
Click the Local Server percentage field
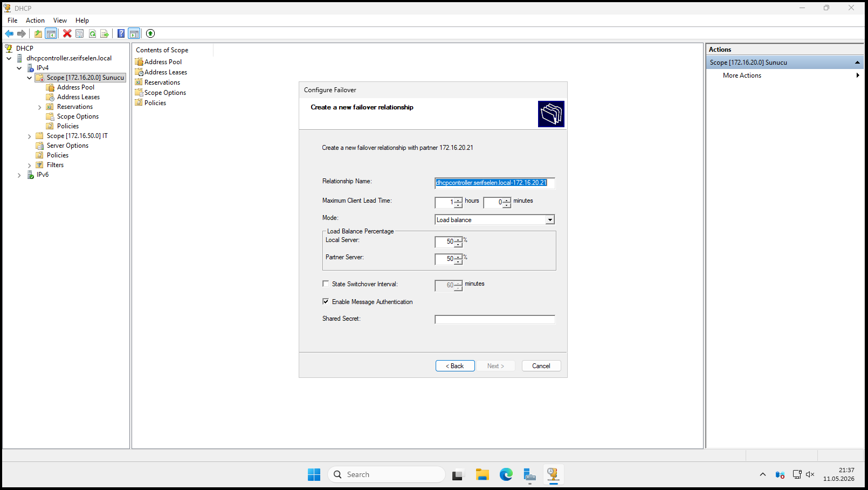point(445,242)
